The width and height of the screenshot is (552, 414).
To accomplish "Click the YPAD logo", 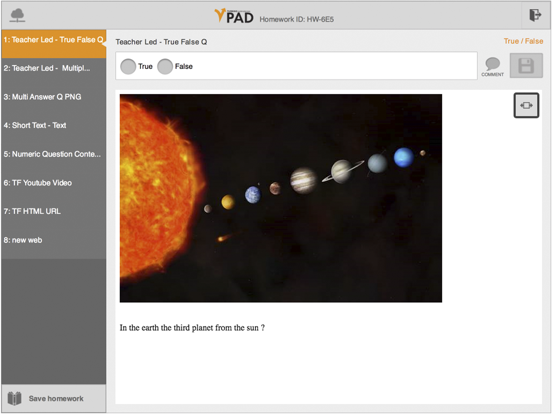I will (234, 16).
